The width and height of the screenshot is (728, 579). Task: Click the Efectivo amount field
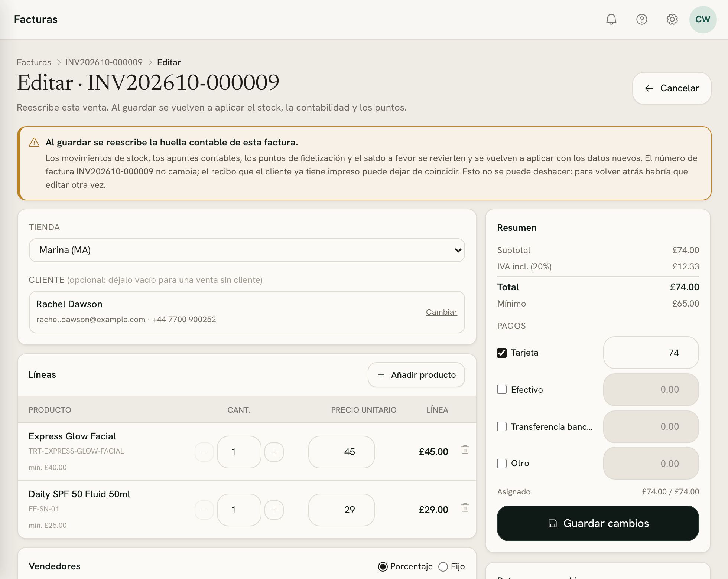651,389
